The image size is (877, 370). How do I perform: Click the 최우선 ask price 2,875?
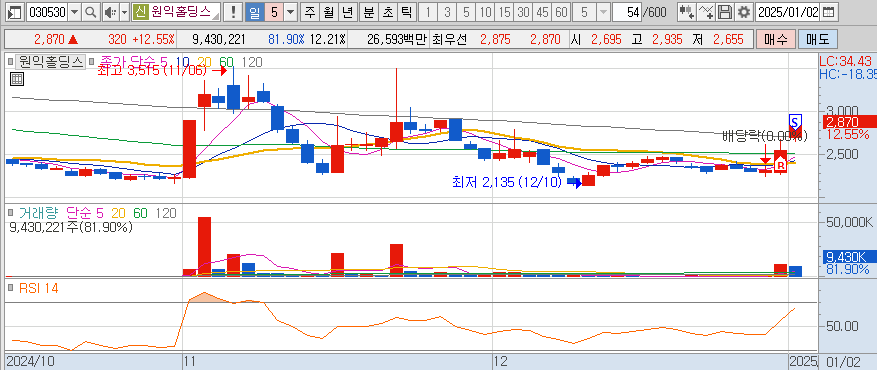(495, 40)
